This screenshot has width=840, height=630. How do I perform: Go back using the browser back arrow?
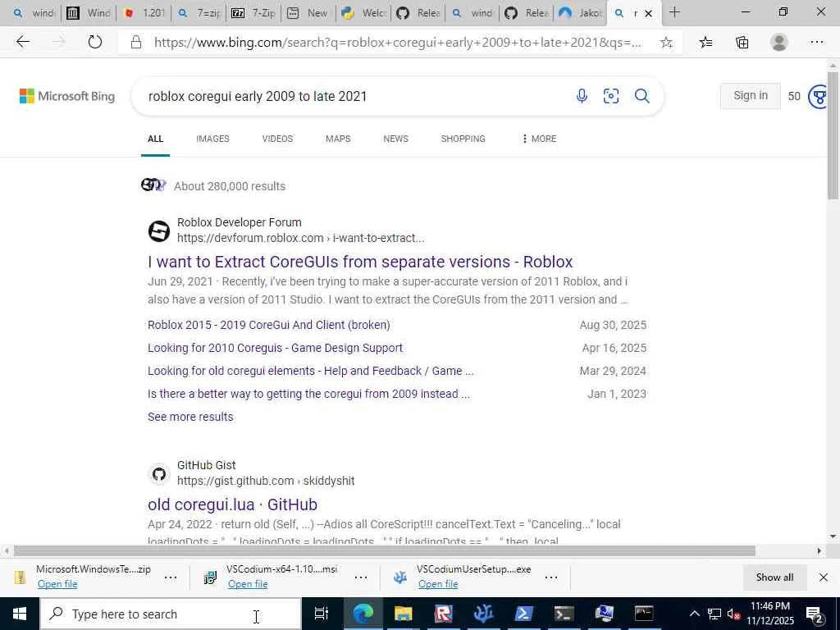22,42
